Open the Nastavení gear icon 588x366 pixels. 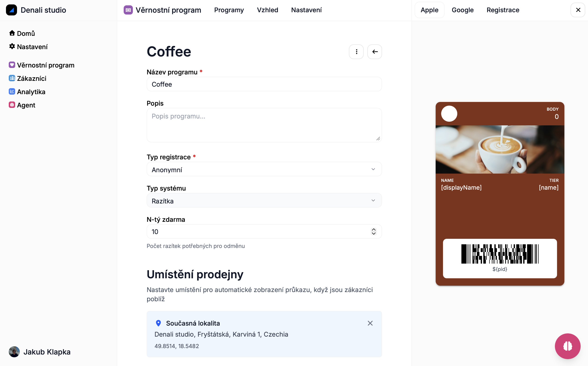coord(12,46)
